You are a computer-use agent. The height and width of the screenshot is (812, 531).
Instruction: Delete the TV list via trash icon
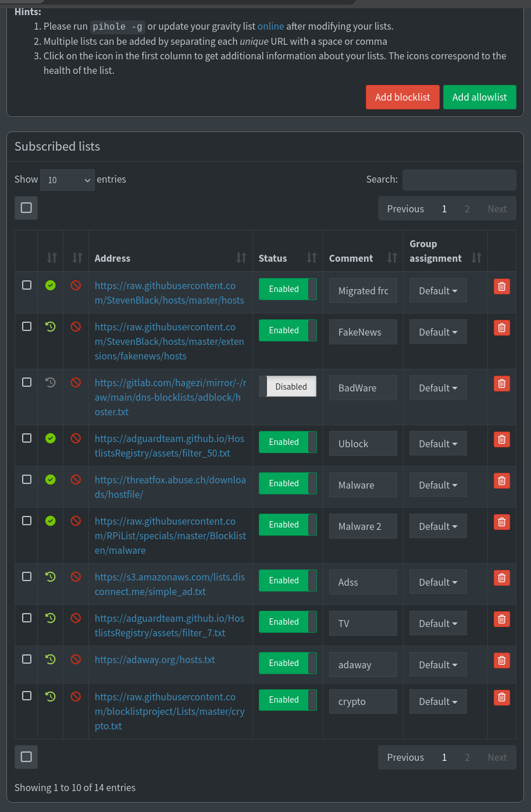click(x=502, y=619)
